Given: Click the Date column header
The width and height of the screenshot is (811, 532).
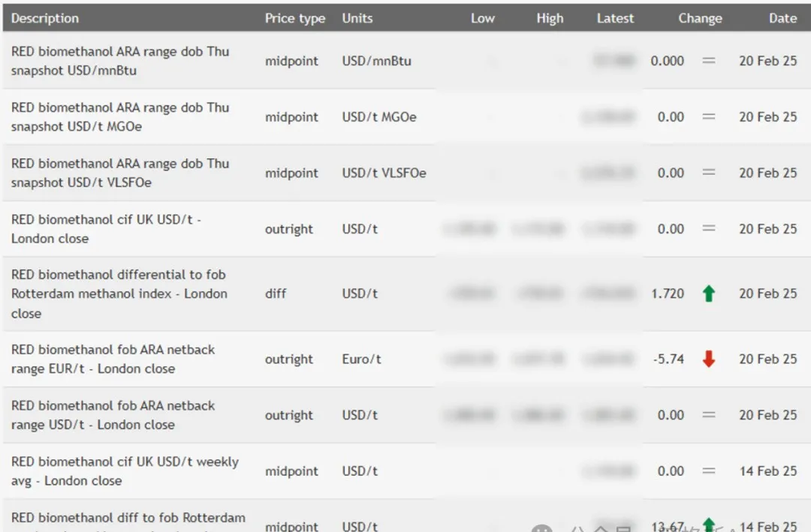Looking at the screenshot, I should click(782, 18).
